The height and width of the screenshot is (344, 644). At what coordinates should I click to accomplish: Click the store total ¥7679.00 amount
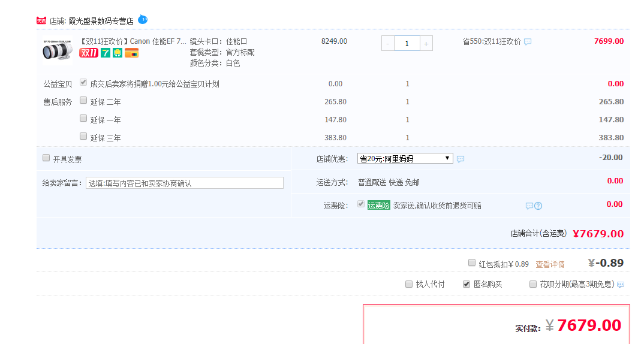pyautogui.click(x=598, y=234)
